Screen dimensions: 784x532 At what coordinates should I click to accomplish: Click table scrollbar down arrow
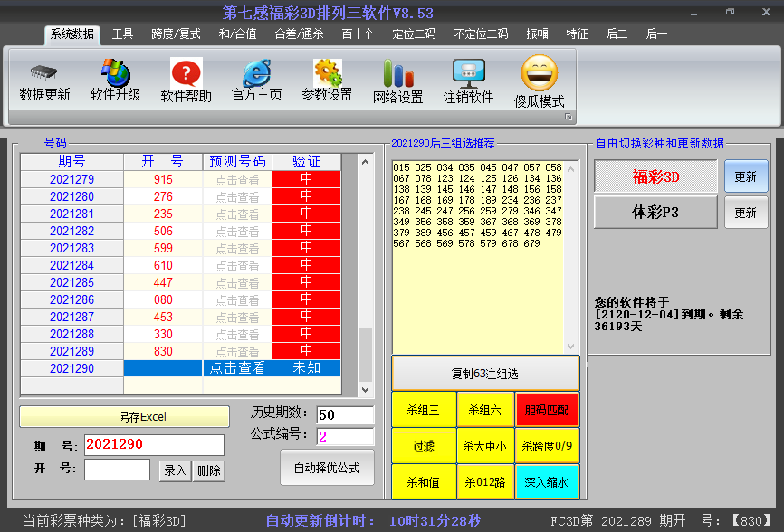pos(365,389)
